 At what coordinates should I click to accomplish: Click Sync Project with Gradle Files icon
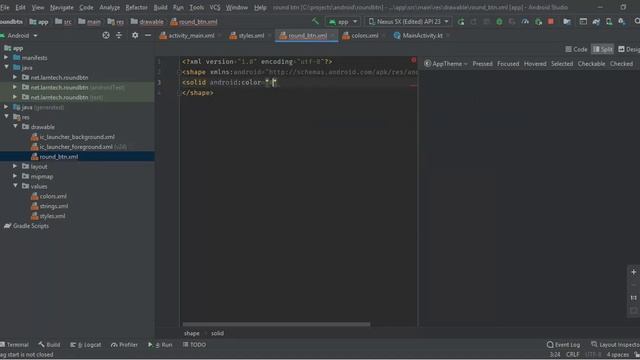point(596,22)
